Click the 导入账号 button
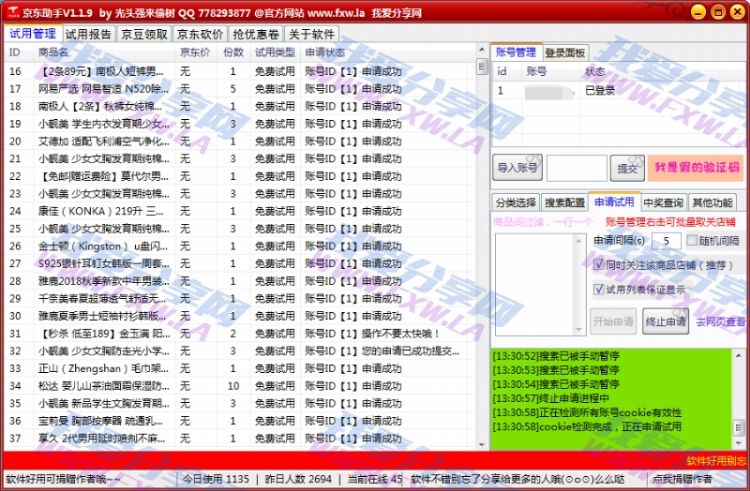The width and height of the screenshot is (750, 491). (517, 167)
